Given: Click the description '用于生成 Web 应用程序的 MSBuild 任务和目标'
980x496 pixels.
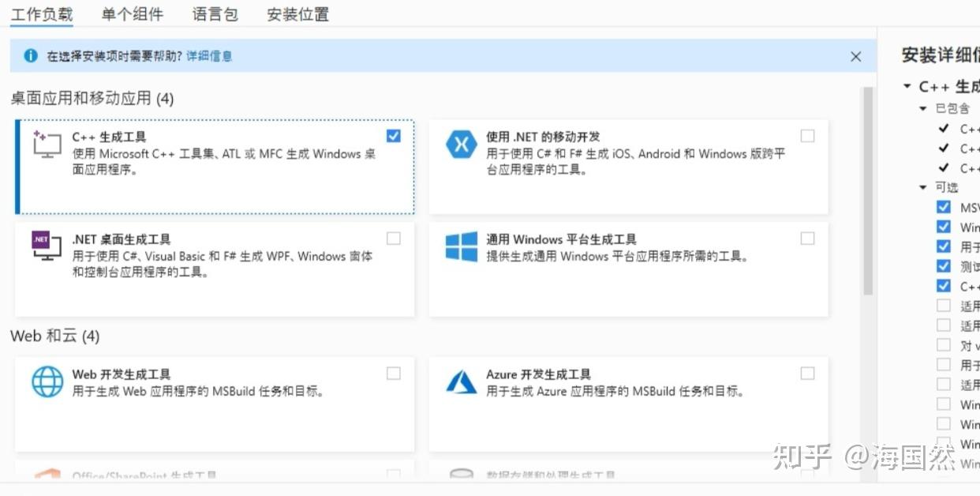Looking at the screenshot, I should 198,391.
